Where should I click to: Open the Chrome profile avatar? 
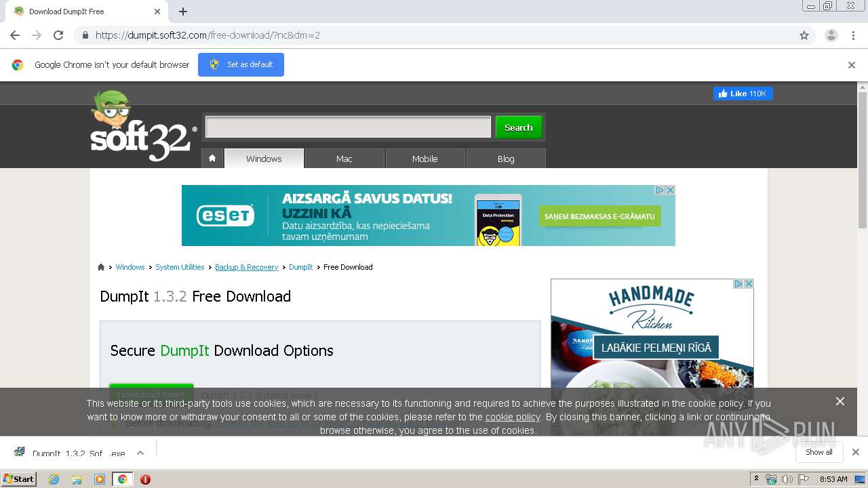831,35
